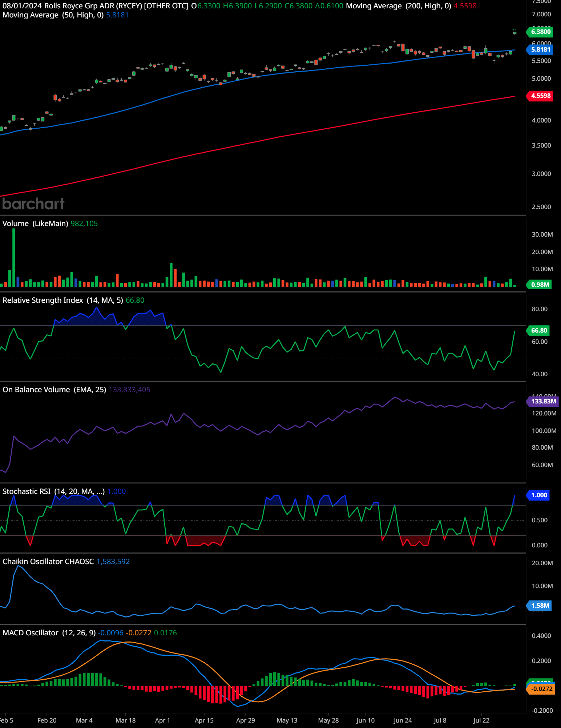Click the 0.000 Stochastic RSI axis label
The image size is (561, 728).
tap(539, 545)
